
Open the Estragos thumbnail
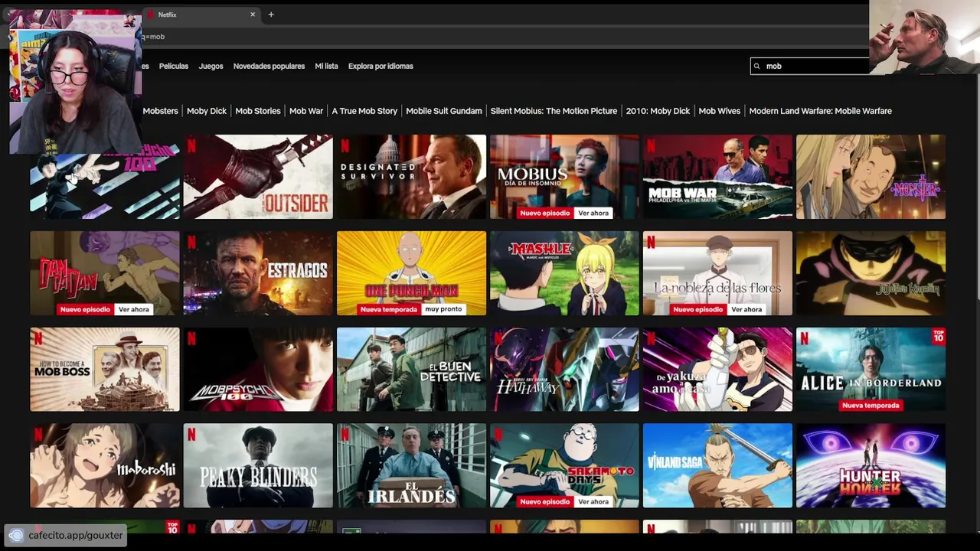(x=258, y=273)
